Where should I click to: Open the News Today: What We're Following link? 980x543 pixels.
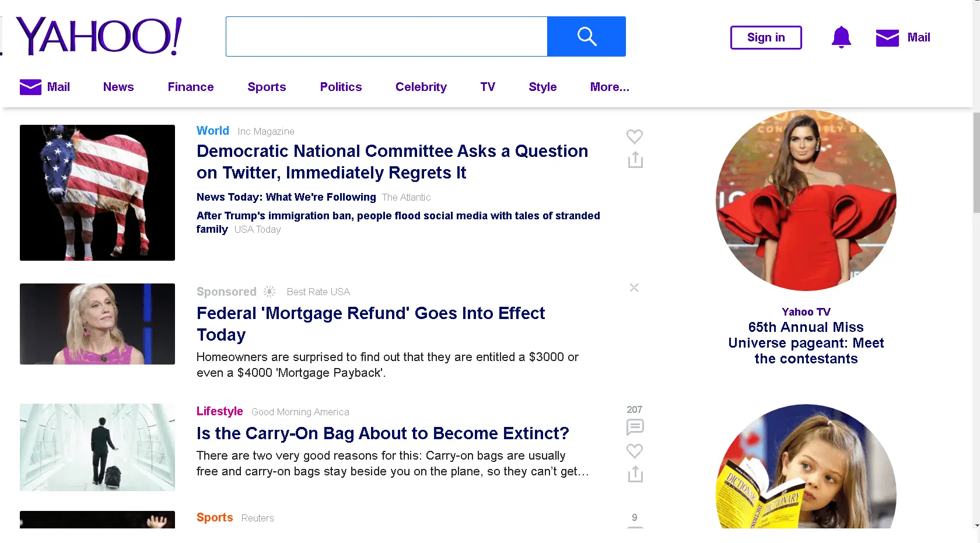[286, 197]
